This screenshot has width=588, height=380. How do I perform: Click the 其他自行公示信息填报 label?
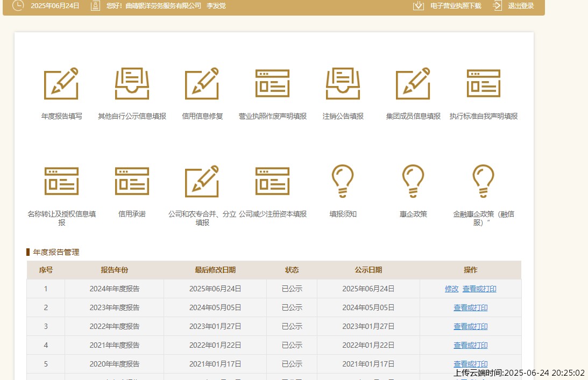pos(132,116)
